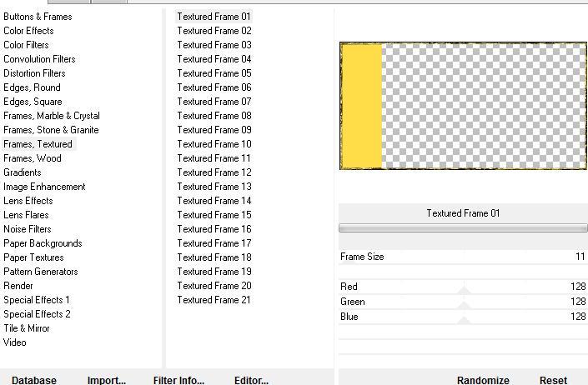Image resolution: width=588 pixels, height=385 pixels.
Task: Select Textured Frame 06 filter
Action: point(214,87)
